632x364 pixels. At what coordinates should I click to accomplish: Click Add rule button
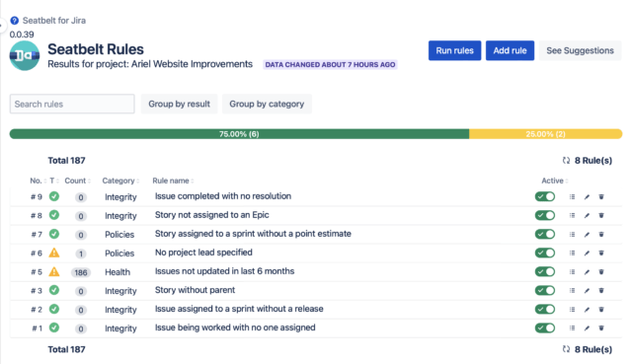coord(510,50)
